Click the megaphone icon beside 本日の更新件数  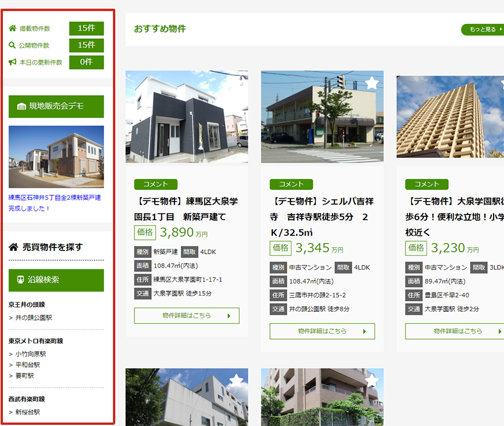(x=13, y=62)
